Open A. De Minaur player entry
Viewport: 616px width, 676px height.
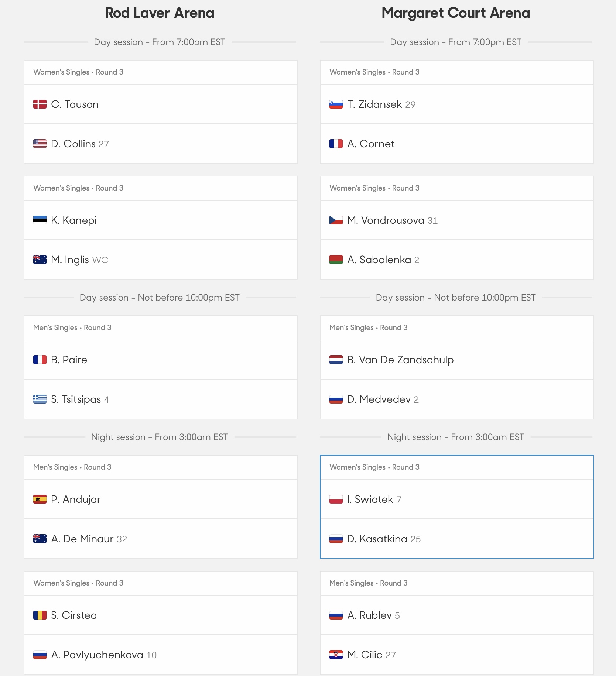point(161,539)
